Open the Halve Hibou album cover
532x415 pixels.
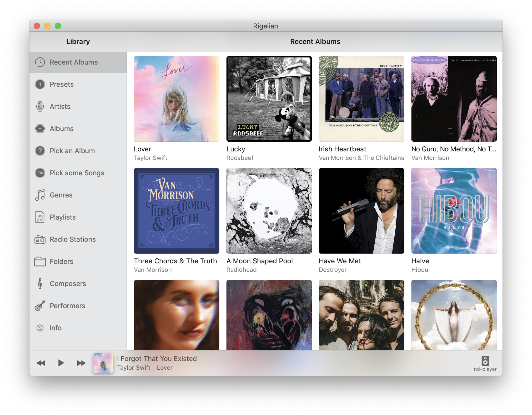point(454,211)
